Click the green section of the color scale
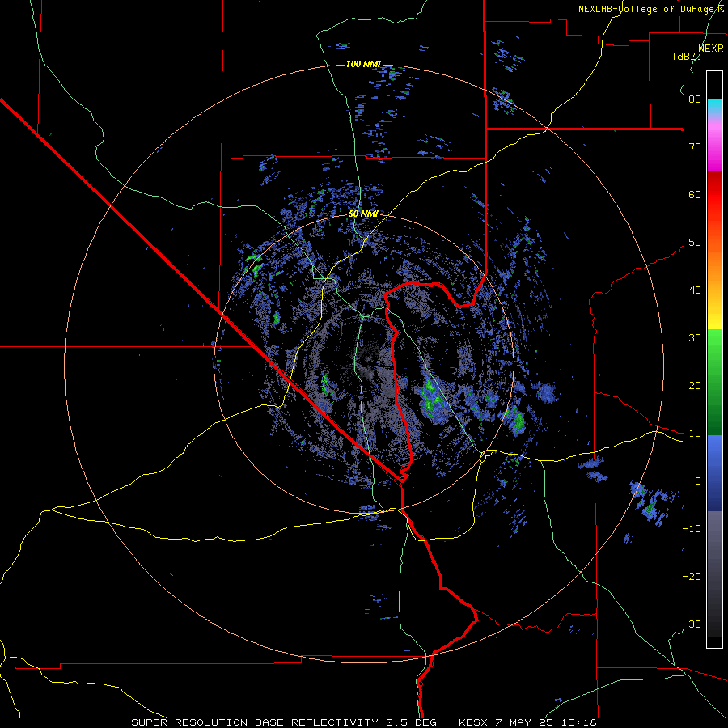 (x=714, y=382)
